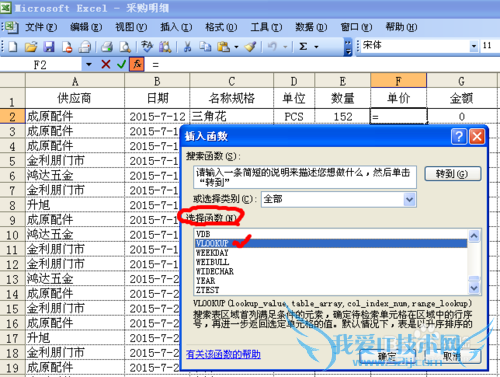Click the function list scroll down arrow

point(474,288)
